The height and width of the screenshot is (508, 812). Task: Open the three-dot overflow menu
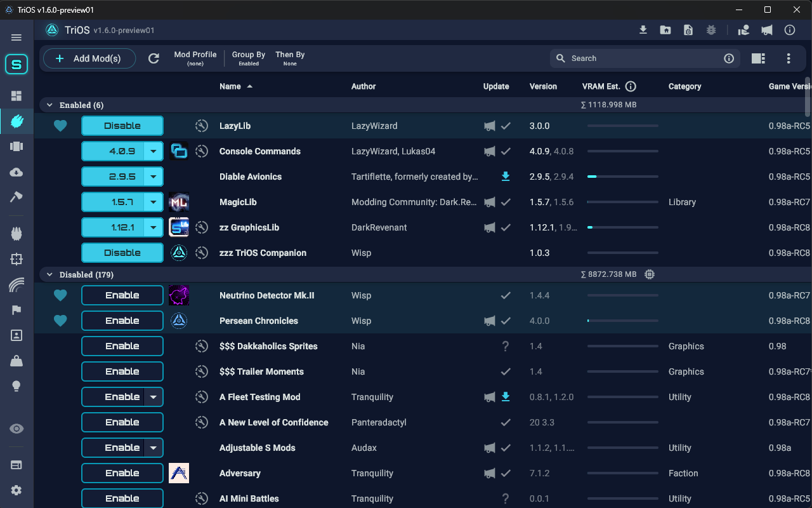pos(789,58)
